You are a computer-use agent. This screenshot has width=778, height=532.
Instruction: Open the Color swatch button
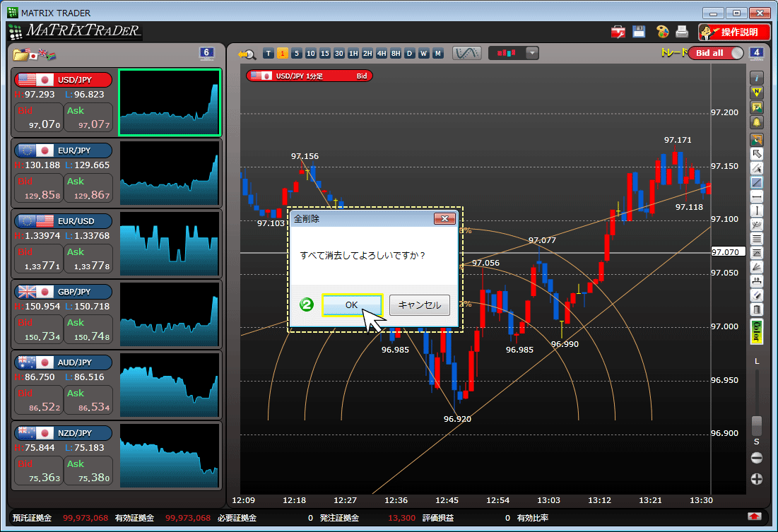tap(757, 331)
